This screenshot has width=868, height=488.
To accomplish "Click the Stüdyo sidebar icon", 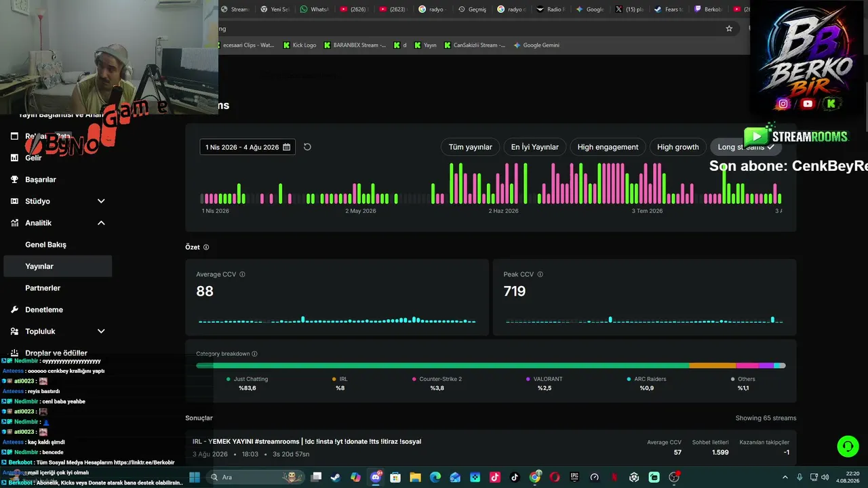I will 14,201.
